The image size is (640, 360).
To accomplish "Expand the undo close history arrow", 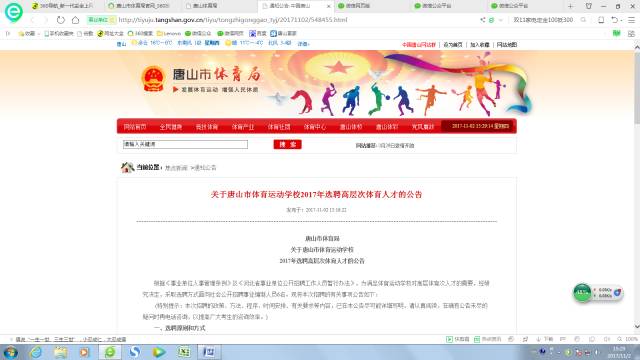I will pyautogui.click(x=622, y=20).
